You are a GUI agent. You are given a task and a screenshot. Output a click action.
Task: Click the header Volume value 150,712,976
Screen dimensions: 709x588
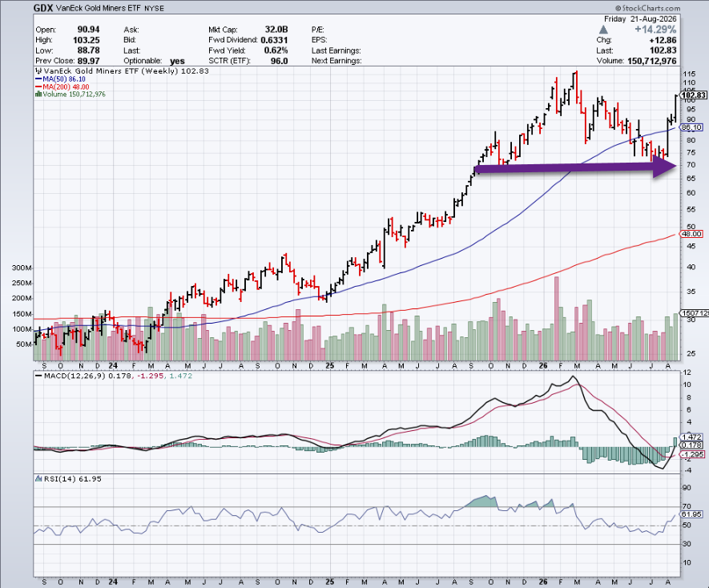[652, 61]
